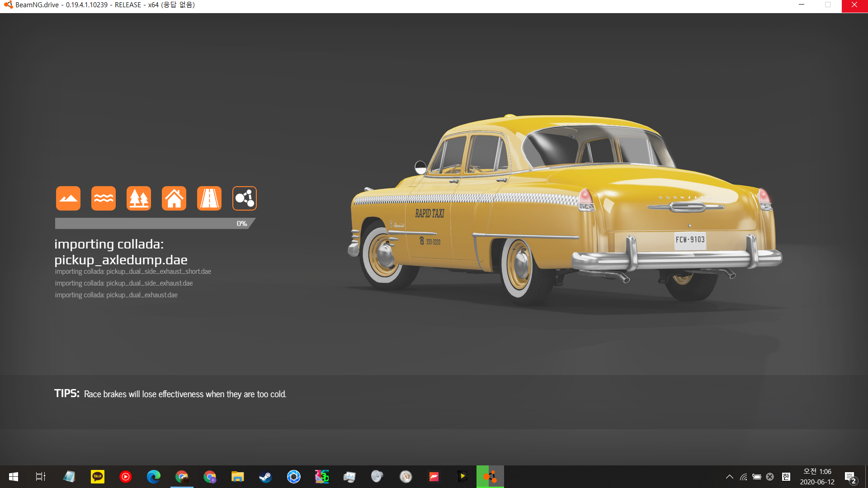Click the BeamNG vehicle nodes loading icon
868x488 pixels.
tap(245, 198)
